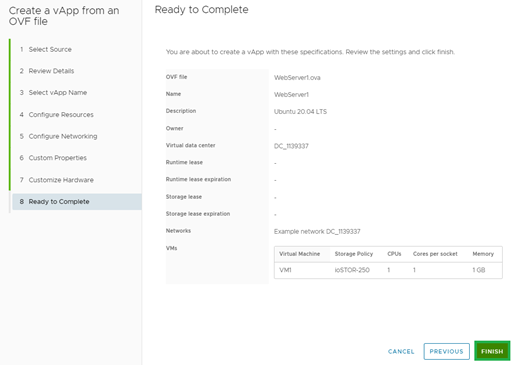Click the Memory column header
531x366 pixels.
[x=483, y=254]
